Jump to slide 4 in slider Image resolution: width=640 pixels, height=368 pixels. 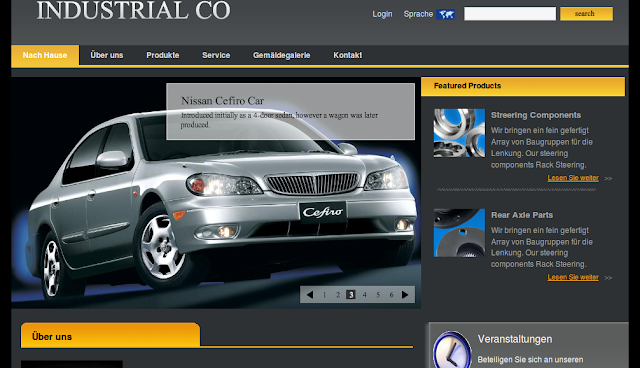[364, 295]
